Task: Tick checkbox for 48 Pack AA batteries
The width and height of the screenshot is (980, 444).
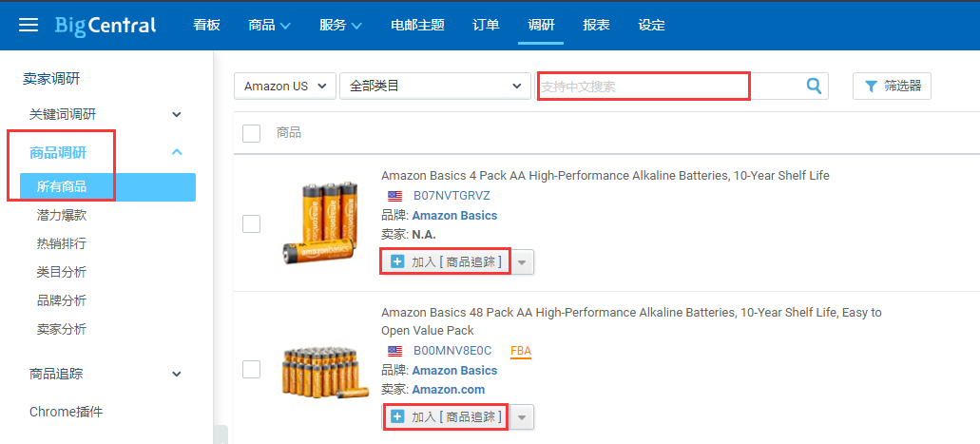Action: (251, 370)
